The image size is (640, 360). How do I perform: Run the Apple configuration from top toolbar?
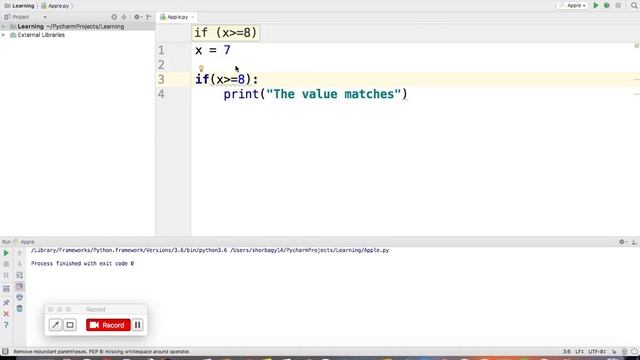pyautogui.click(x=596, y=6)
